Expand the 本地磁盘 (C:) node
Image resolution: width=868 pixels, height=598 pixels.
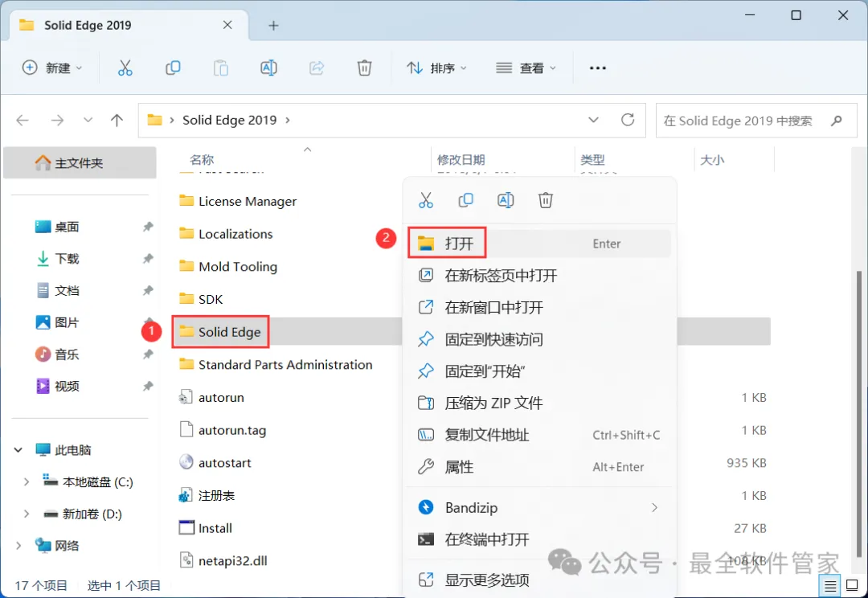tap(26, 481)
